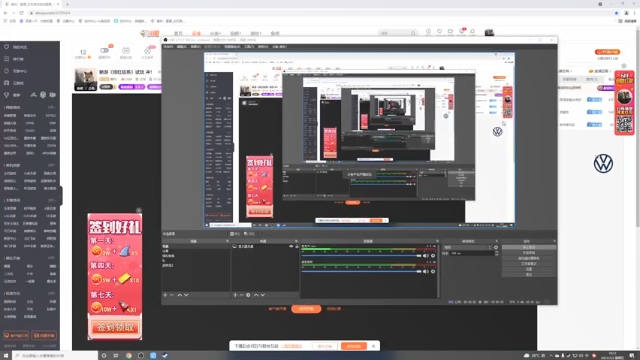Open Settings from OBS Controls

coord(529,269)
